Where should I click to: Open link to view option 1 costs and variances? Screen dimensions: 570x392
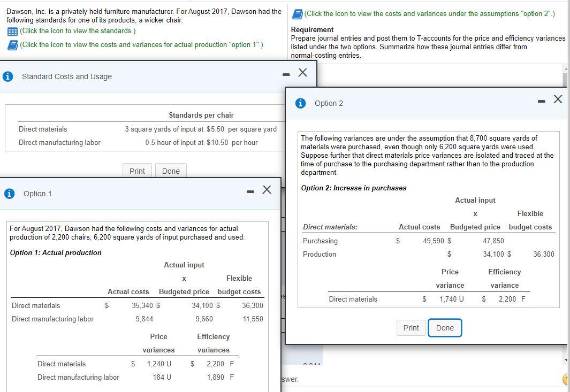click(x=141, y=45)
